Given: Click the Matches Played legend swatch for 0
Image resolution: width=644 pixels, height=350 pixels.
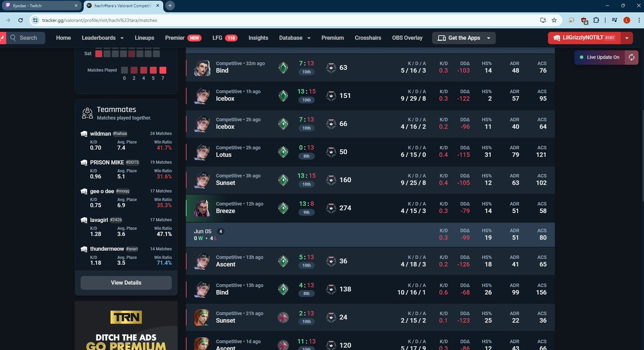Looking at the screenshot, I should [x=125, y=70].
